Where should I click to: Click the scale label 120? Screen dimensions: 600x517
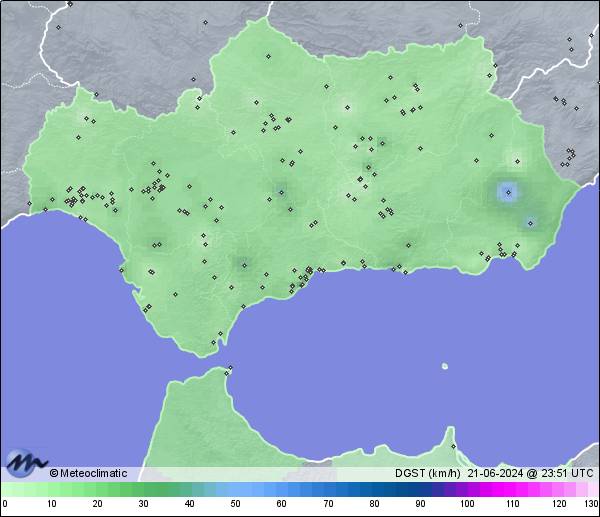tap(559, 504)
